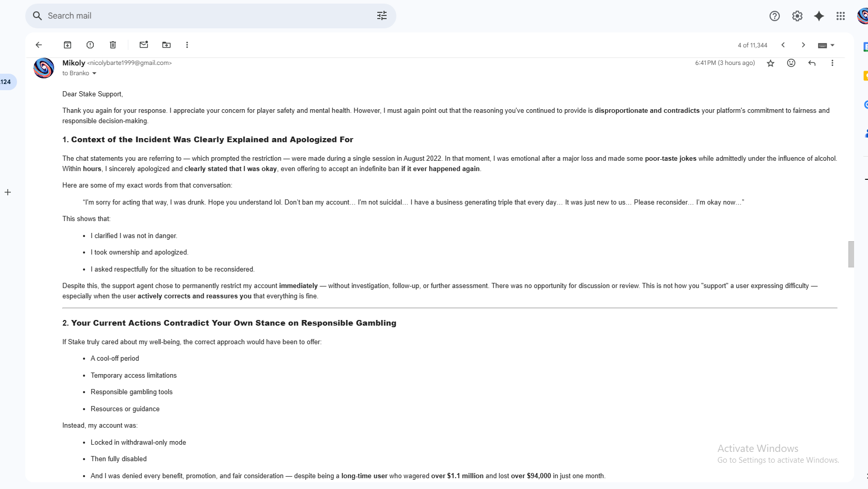Open the Gemini sparkle icon
868x489 pixels.
819,16
